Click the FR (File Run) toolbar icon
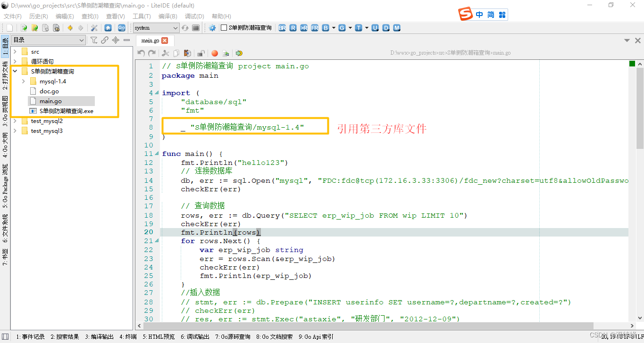644x343 pixels. (315, 28)
